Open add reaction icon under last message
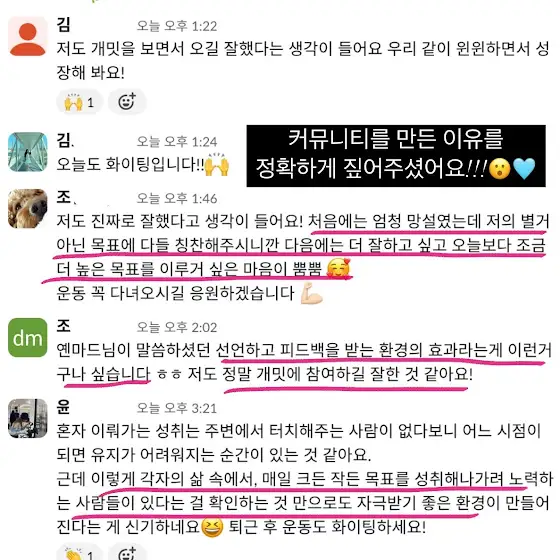Image resolution: width=560 pixels, height=560 pixels. coord(127,553)
